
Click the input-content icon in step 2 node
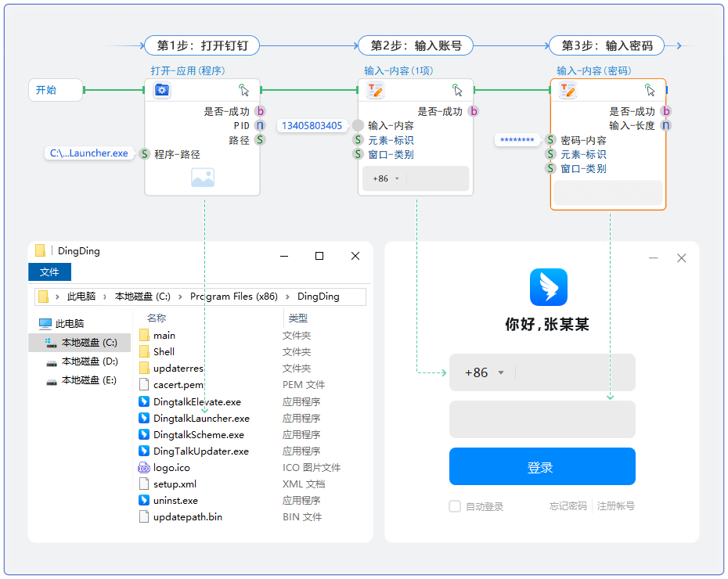(x=376, y=90)
